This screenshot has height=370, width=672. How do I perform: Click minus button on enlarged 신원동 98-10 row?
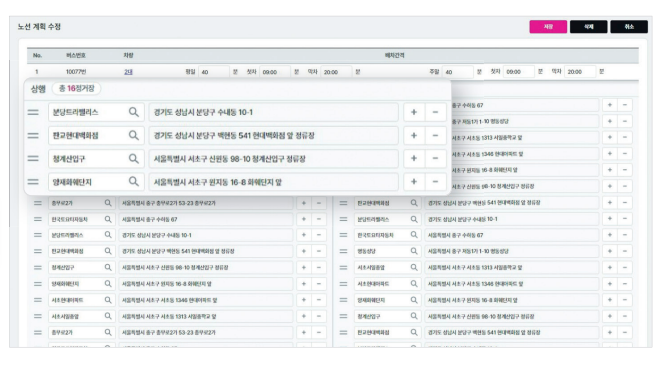[435, 159]
